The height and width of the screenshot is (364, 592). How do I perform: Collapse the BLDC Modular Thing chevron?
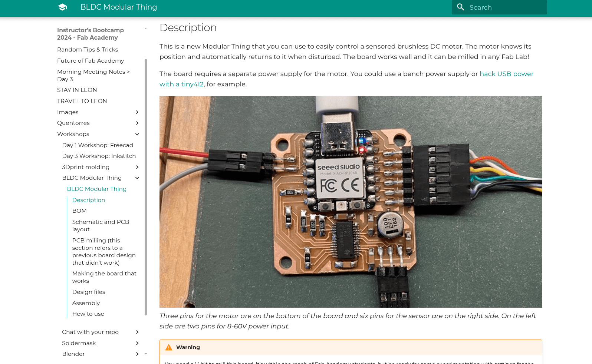coord(137,178)
